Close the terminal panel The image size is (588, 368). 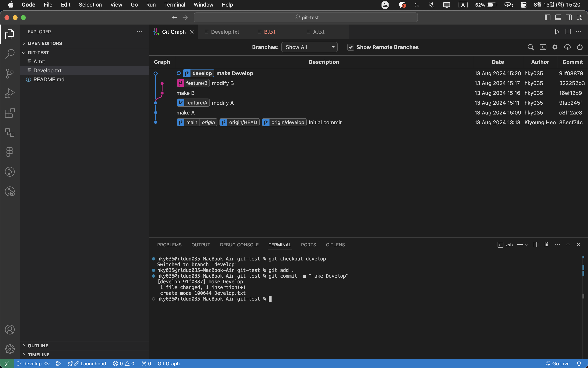coord(579,245)
